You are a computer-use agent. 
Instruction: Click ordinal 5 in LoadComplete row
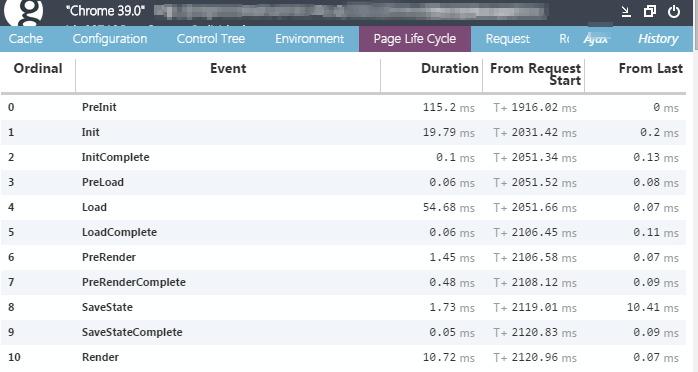[11, 232]
